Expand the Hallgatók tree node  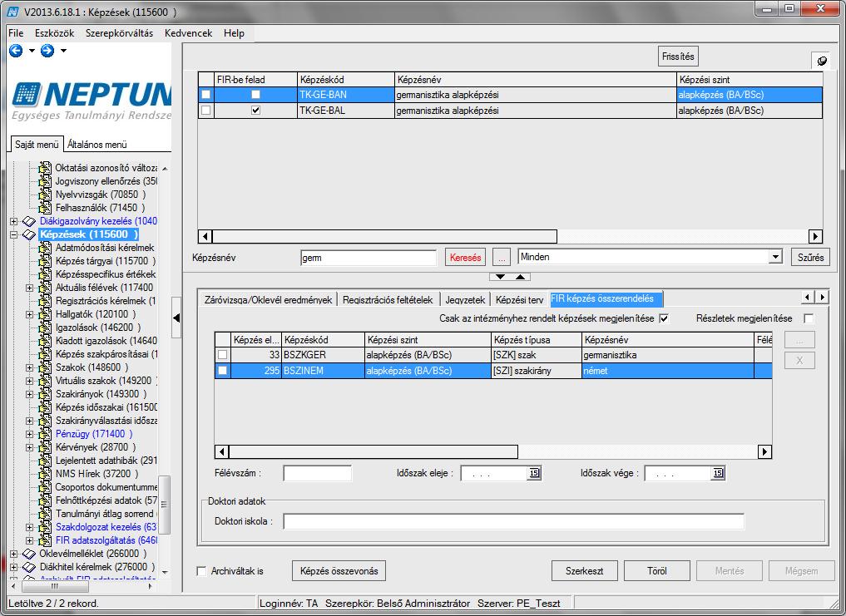pyautogui.click(x=30, y=314)
